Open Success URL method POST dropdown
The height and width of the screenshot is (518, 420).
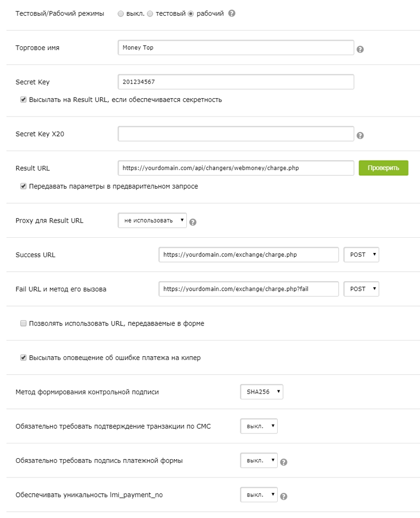point(361,255)
